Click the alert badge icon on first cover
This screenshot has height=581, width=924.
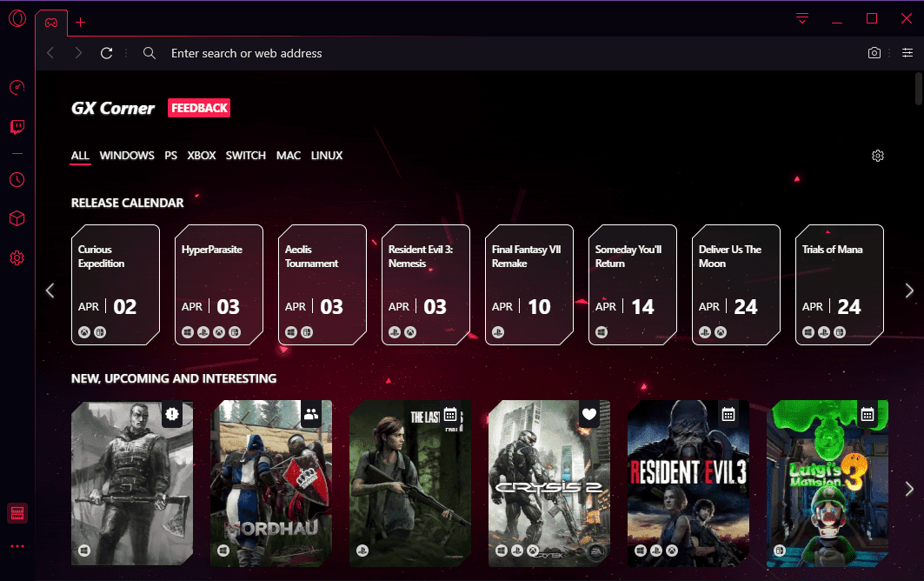point(172,414)
